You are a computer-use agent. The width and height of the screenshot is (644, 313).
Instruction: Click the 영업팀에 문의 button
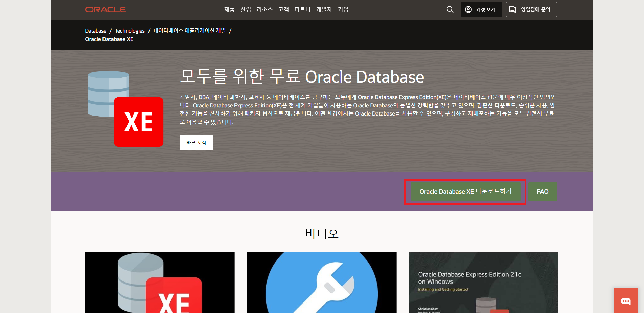(x=531, y=9)
